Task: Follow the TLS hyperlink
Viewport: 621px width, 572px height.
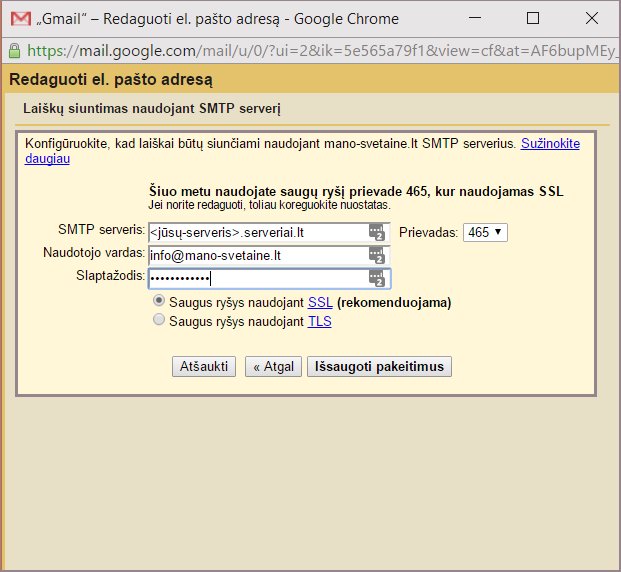Action: coord(319,322)
